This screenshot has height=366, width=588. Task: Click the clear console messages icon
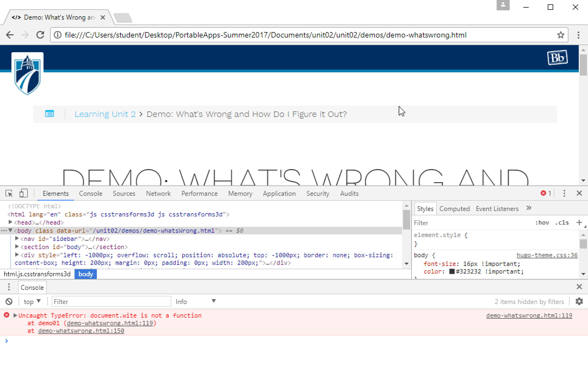click(x=9, y=301)
